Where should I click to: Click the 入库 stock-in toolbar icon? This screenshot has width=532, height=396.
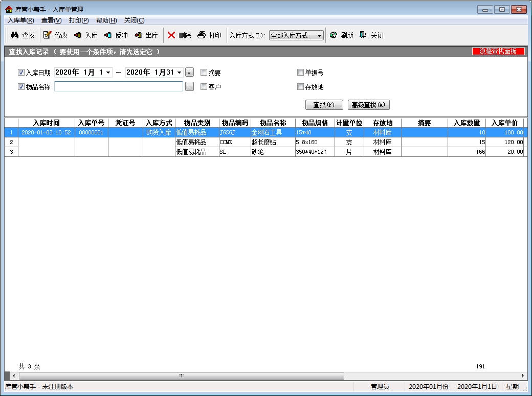(78, 35)
